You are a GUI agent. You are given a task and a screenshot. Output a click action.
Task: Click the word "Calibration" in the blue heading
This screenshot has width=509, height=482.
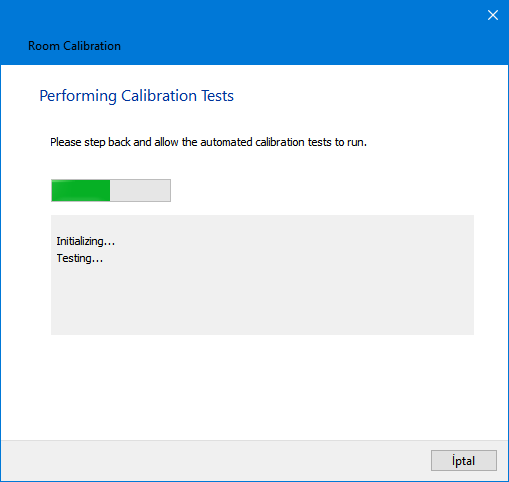pos(159,96)
